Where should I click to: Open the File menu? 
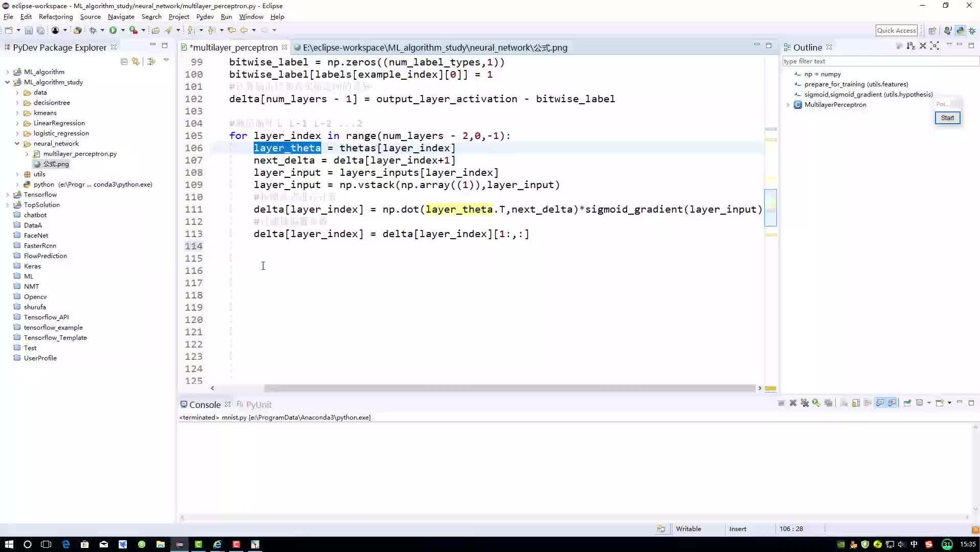[8, 17]
